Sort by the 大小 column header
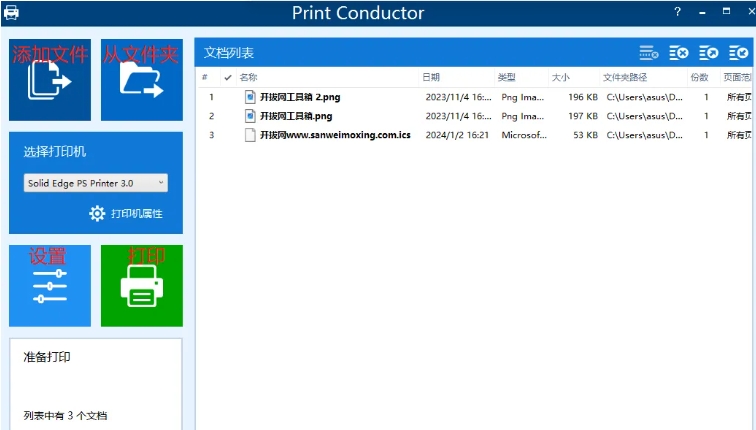Screen dimensions: 756x430 coord(560,77)
